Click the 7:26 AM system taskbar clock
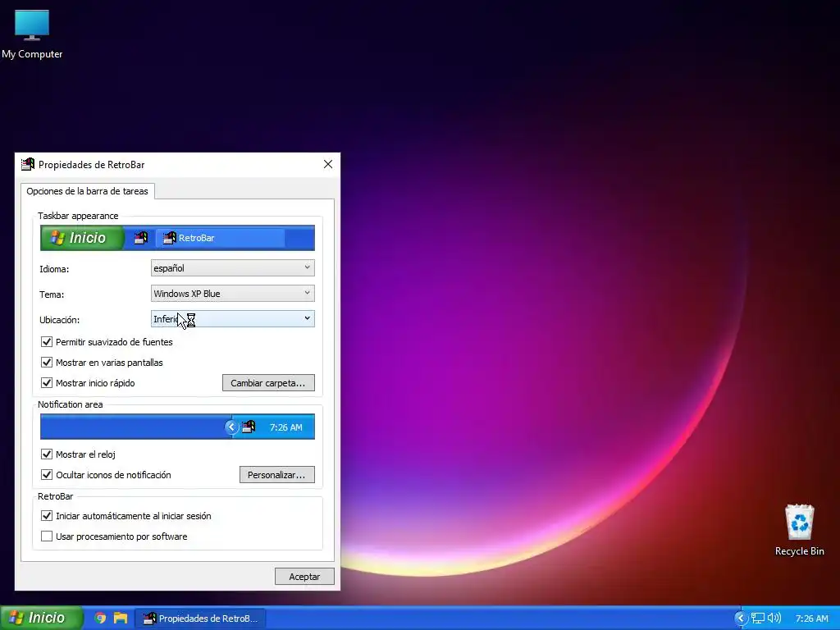This screenshot has width=840, height=630. [811, 619]
